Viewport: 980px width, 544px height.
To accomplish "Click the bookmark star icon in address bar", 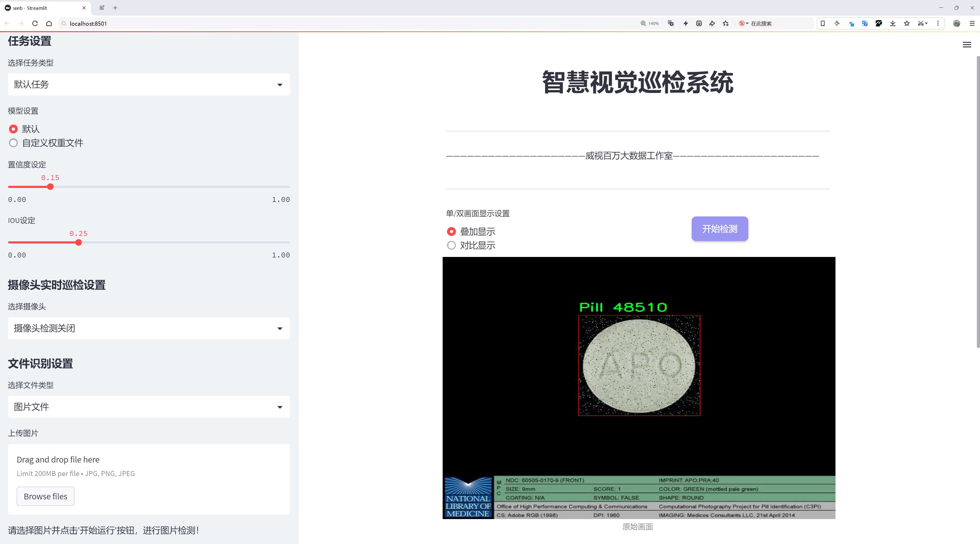I will point(726,24).
